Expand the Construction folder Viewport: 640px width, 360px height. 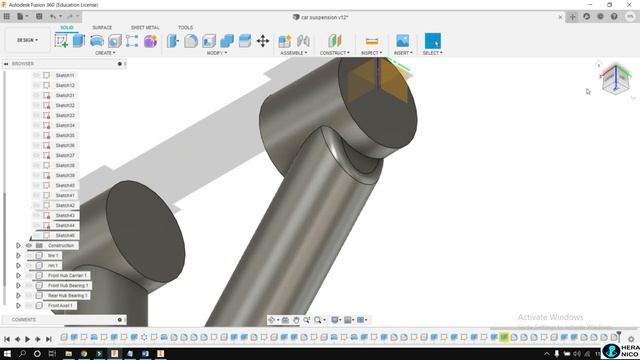pyautogui.click(x=18, y=246)
